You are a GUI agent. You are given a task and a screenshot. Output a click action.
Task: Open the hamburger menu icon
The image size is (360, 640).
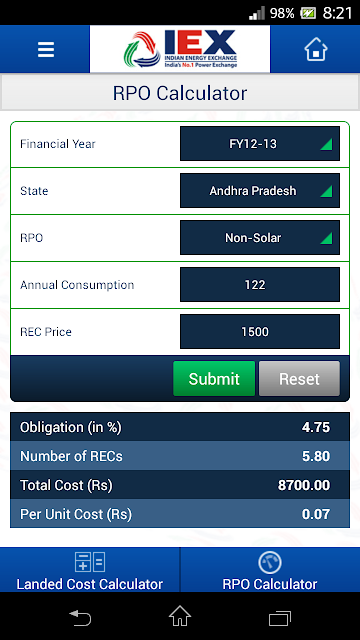[46, 50]
